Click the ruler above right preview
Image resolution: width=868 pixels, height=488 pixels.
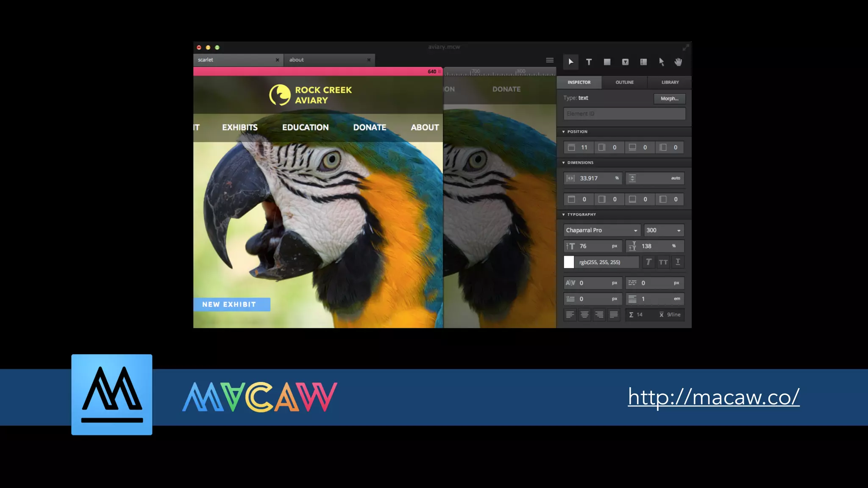tap(500, 72)
